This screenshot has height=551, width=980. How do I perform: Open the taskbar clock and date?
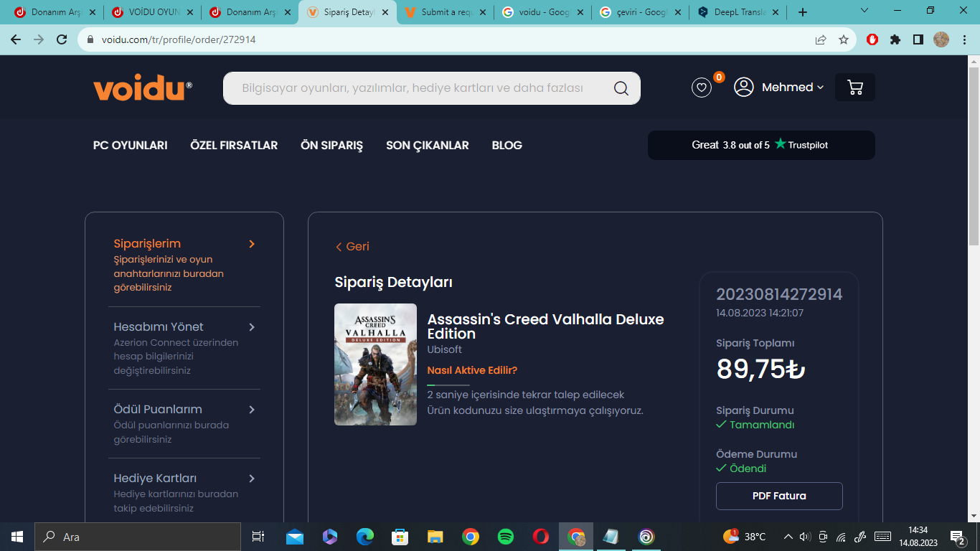918,537
